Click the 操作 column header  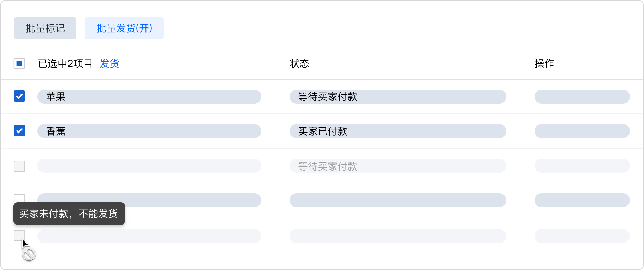(x=544, y=63)
